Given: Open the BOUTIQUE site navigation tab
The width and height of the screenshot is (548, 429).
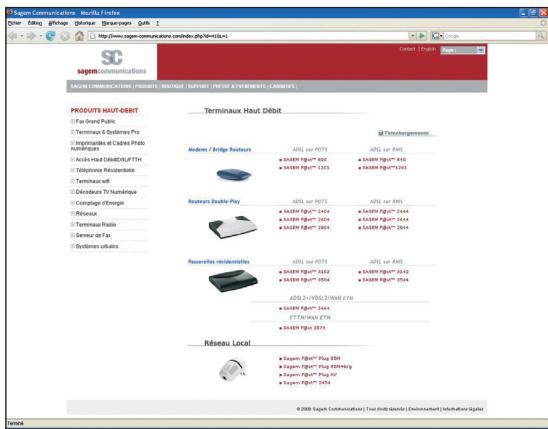Looking at the screenshot, I should point(172,86).
